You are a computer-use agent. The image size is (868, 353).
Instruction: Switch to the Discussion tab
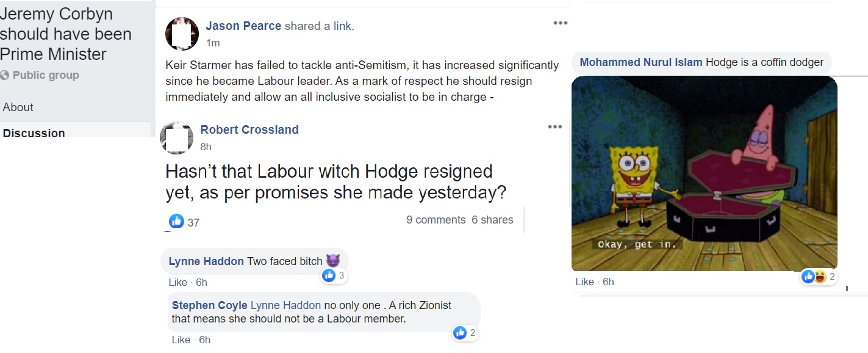(x=34, y=133)
